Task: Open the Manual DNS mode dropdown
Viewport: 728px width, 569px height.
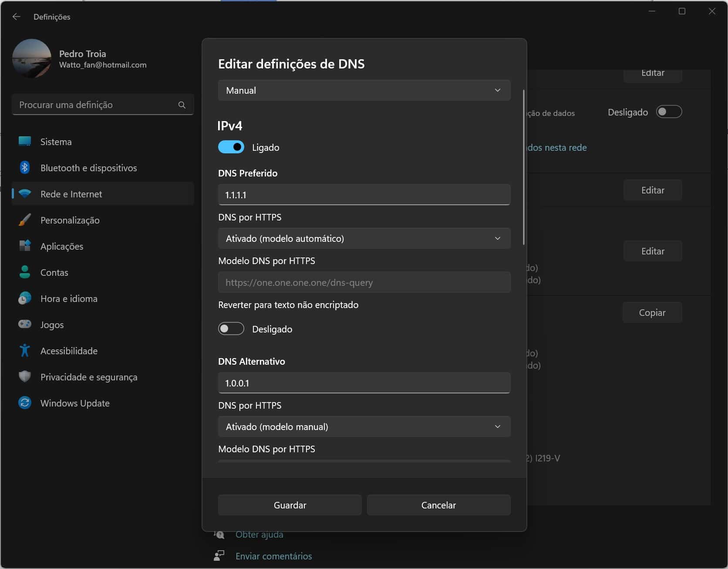Action: pyautogui.click(x=364, y=90)
